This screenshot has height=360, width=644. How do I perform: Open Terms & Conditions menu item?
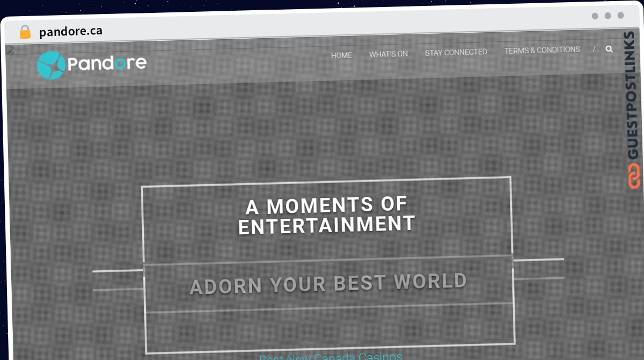pos(542,50)
